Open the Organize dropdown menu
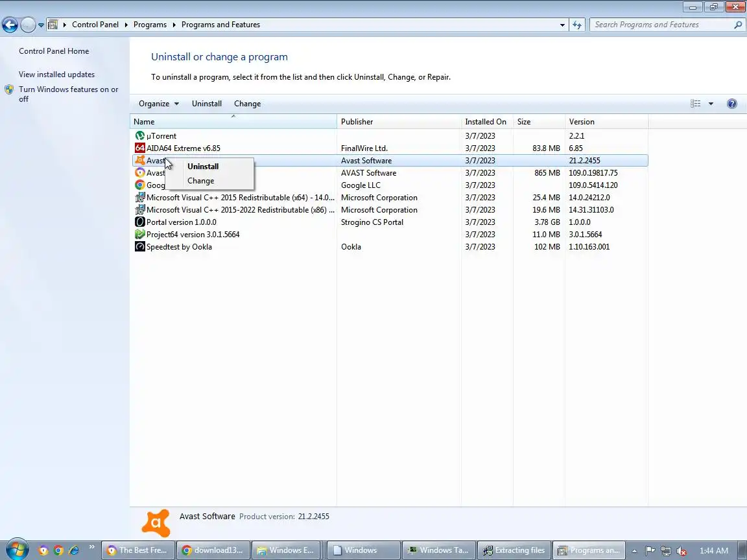The height and width of the screenshot is (560, 747). pos(159,104)
